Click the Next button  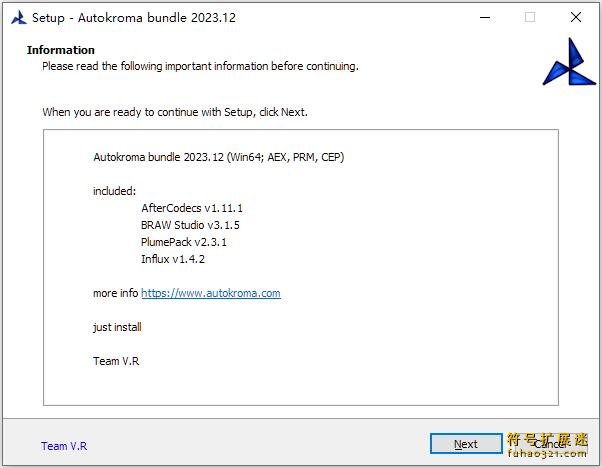coord(466,444)
